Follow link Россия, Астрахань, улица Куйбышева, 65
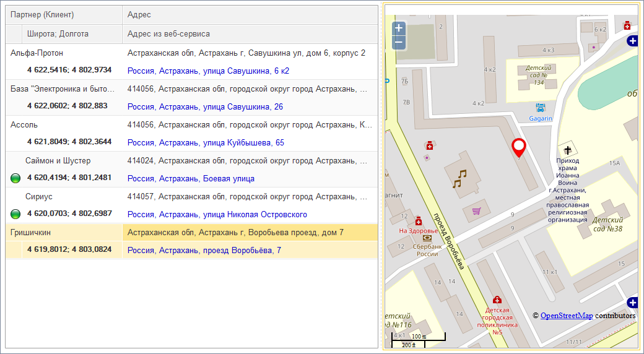The height and width of the screenshot is (354, 644). tap(206, 142)
